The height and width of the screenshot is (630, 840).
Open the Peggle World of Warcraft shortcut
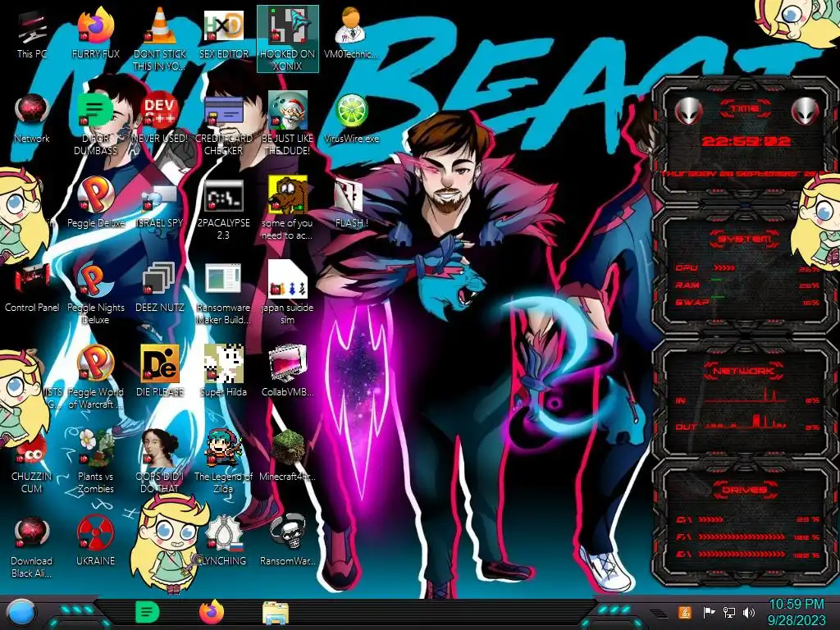(95, 377)
